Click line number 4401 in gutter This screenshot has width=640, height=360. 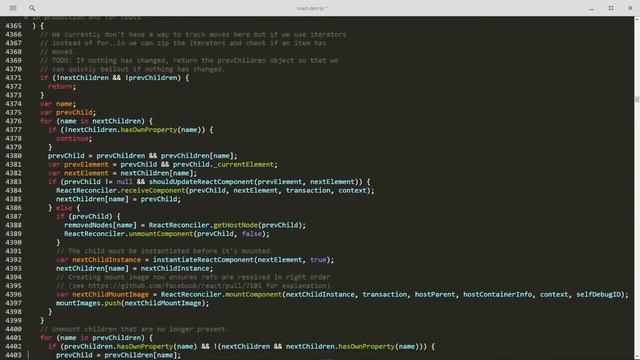[x=13, y=338]
